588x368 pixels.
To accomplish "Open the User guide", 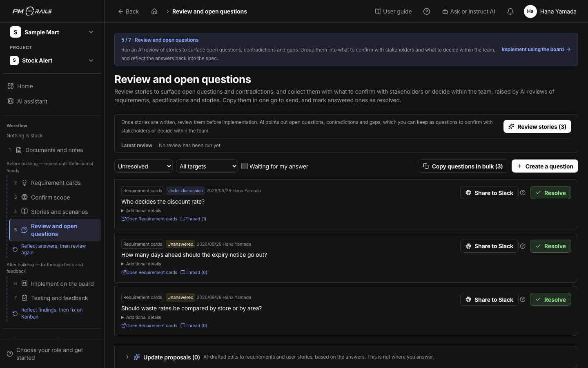I will click(x=393, y=11).
